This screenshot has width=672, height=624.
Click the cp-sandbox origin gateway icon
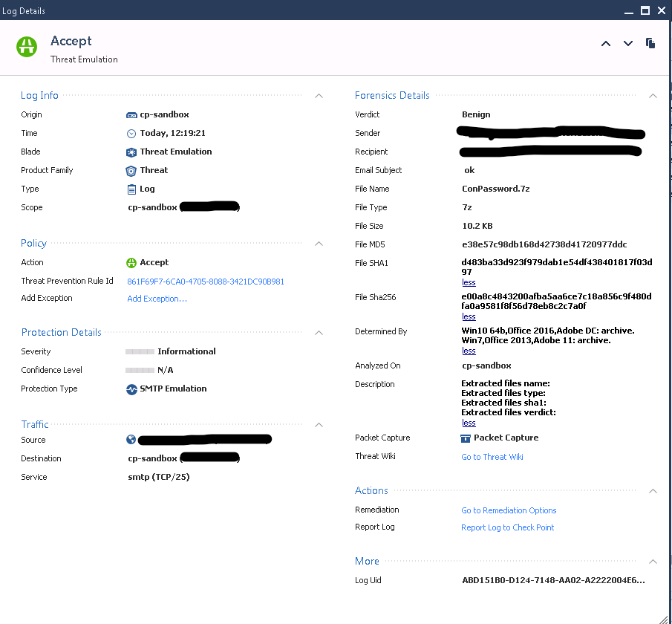131,115
